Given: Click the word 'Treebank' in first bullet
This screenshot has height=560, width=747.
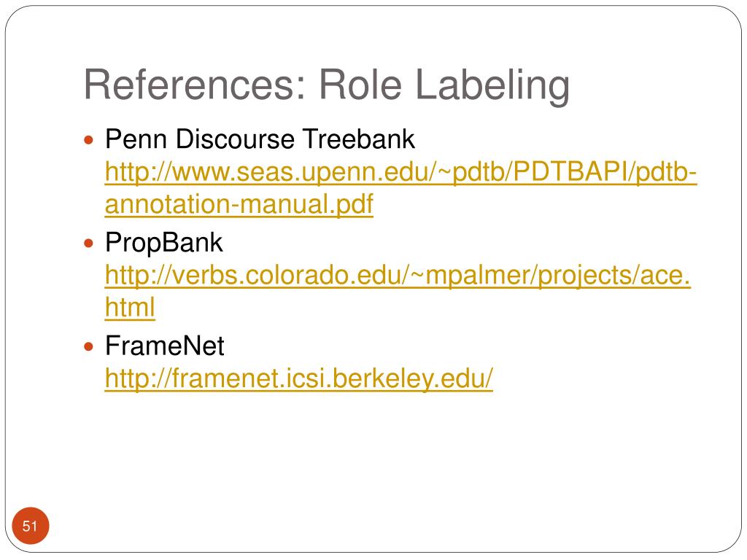Looking at the screenshot, I should [359, 139].
